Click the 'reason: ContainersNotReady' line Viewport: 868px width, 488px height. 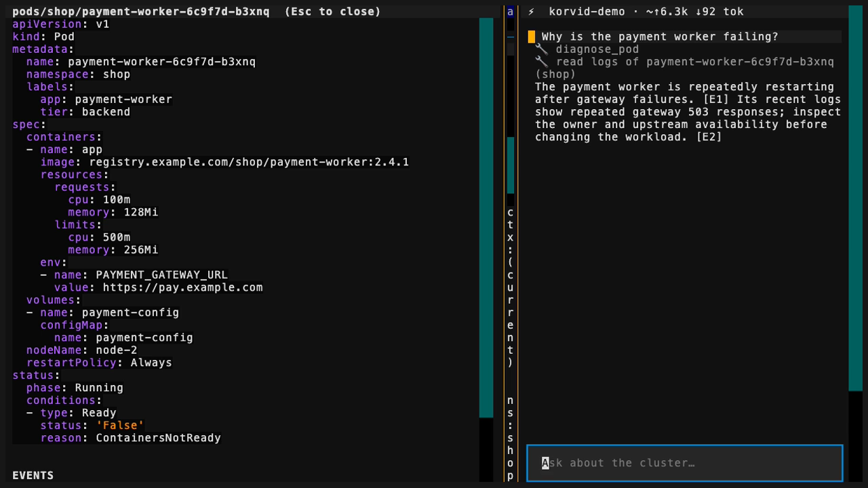coord(130,438)
